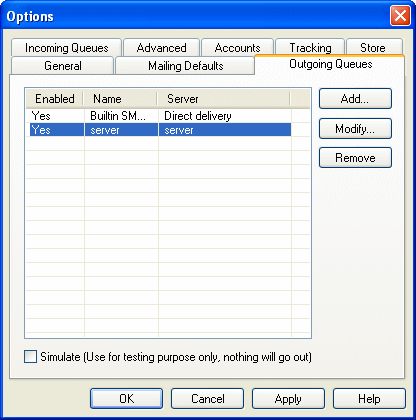Image resolution: width=416 pixels, height=420 pixels.
Task: Click the Add... button
Action: pos(355,99)
